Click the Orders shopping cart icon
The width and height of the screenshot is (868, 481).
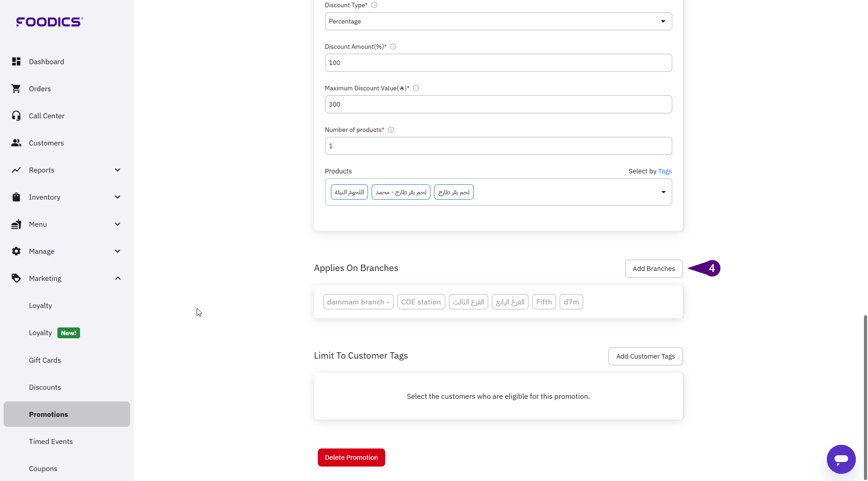[x=16, y=89]
